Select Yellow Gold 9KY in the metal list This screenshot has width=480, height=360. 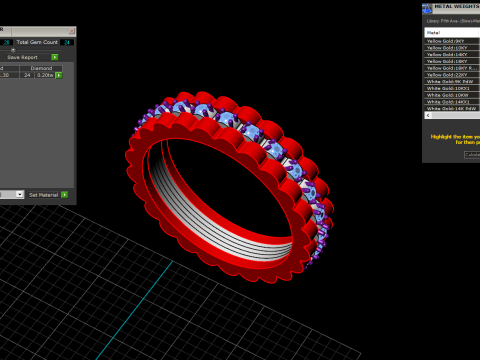tap(452, 41)
